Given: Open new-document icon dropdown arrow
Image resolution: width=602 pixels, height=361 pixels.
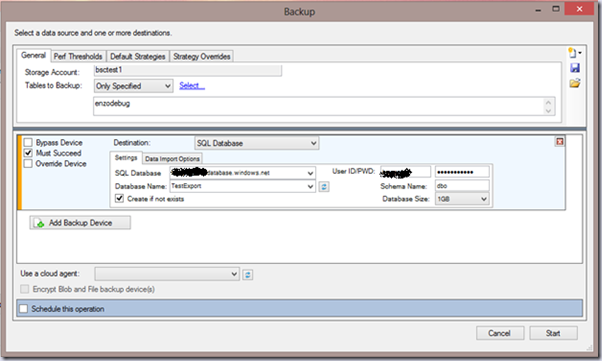Looking at the screenshot, I should point(580,53).
